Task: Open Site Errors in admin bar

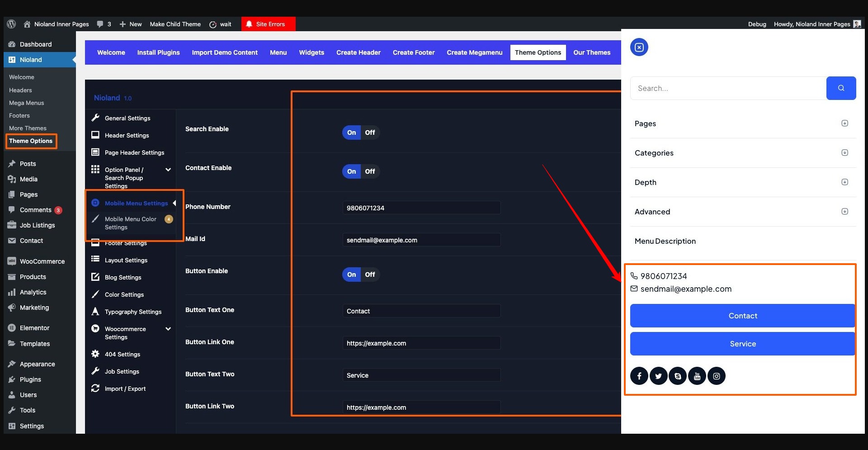Action: pos(268,24)
